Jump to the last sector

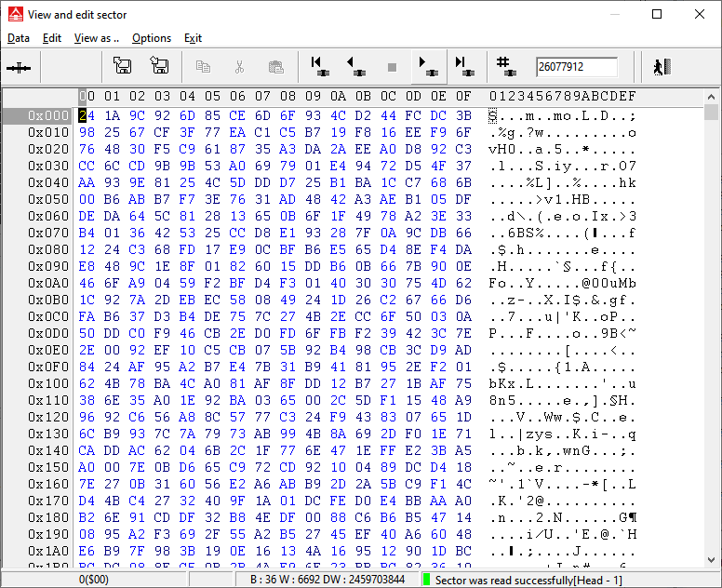465,67
